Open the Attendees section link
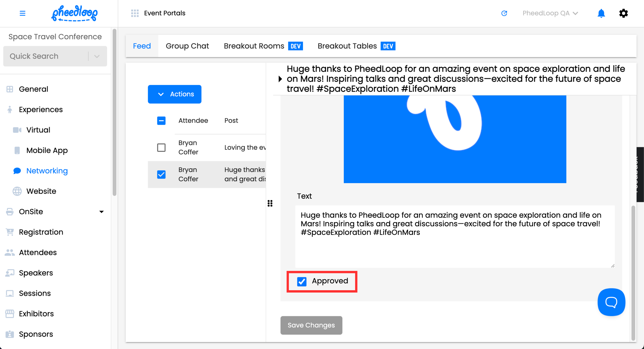The height and width of the screenshot is (349, 644). pos(38,253)
